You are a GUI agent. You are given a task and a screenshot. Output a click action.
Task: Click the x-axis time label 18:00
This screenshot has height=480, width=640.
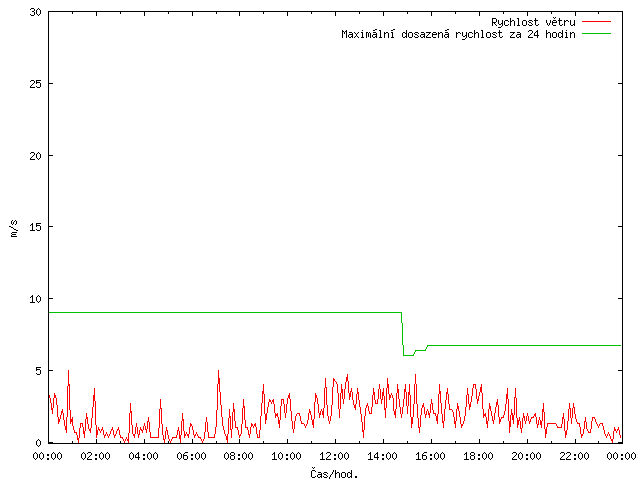478,456
